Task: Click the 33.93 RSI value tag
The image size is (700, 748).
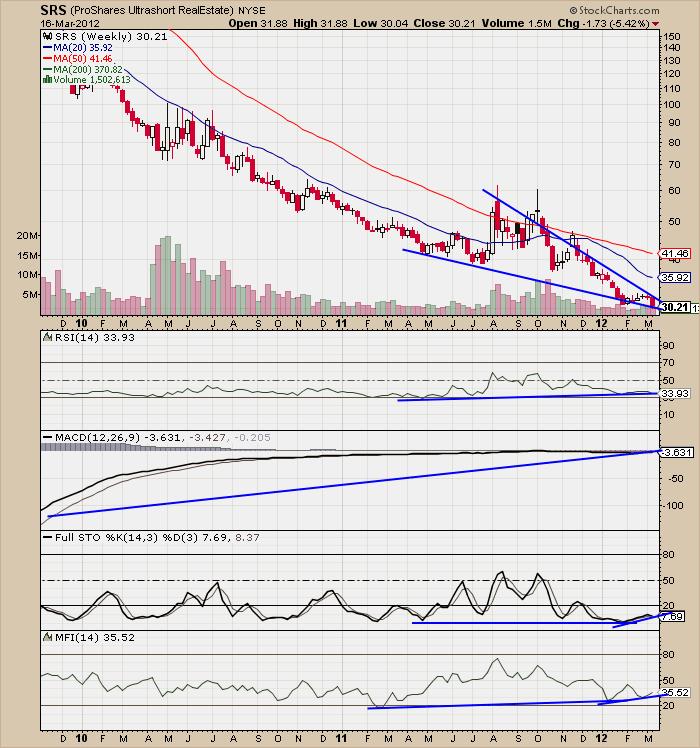Action: [x=675, y=394]
